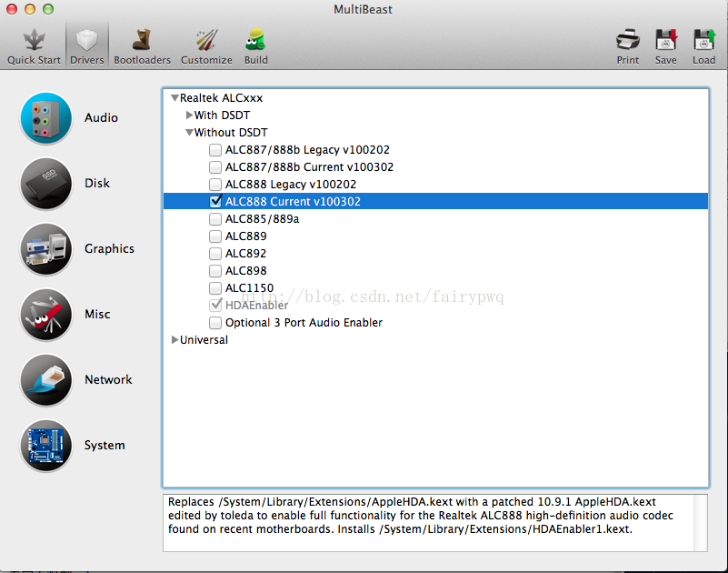Viewport: 728px width, 573px height.
Task: Zoom MultiBeast window with green button
Action: point(48,9)
